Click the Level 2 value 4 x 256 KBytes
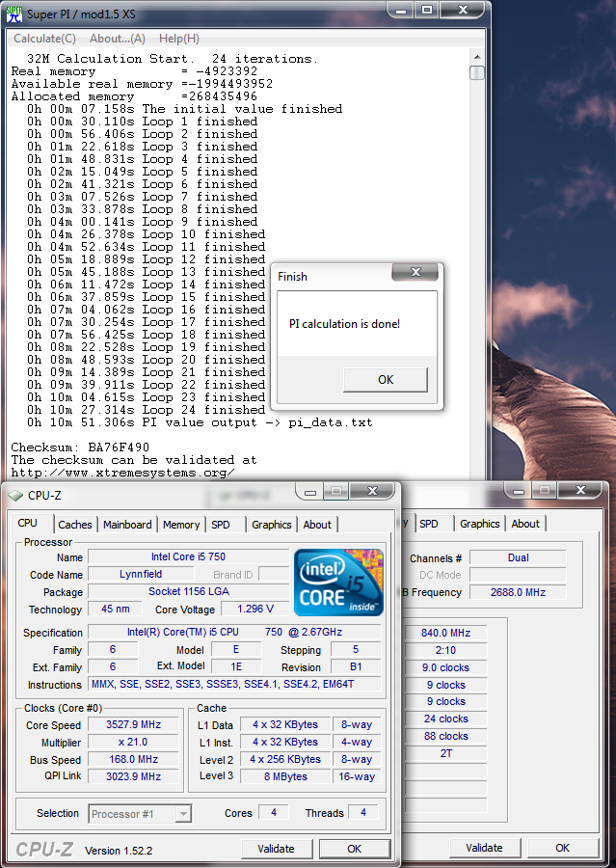616x868 pixels. pos(285,760)
